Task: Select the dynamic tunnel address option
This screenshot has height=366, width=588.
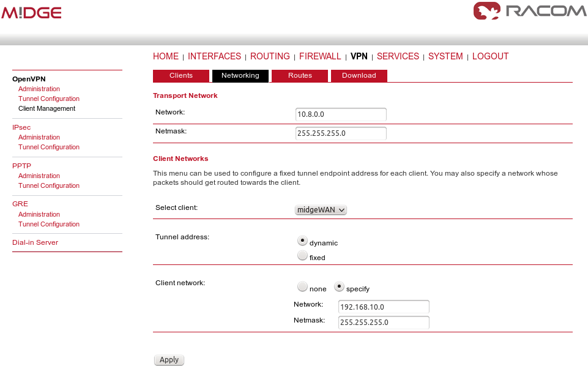Action: click(302, 241)
